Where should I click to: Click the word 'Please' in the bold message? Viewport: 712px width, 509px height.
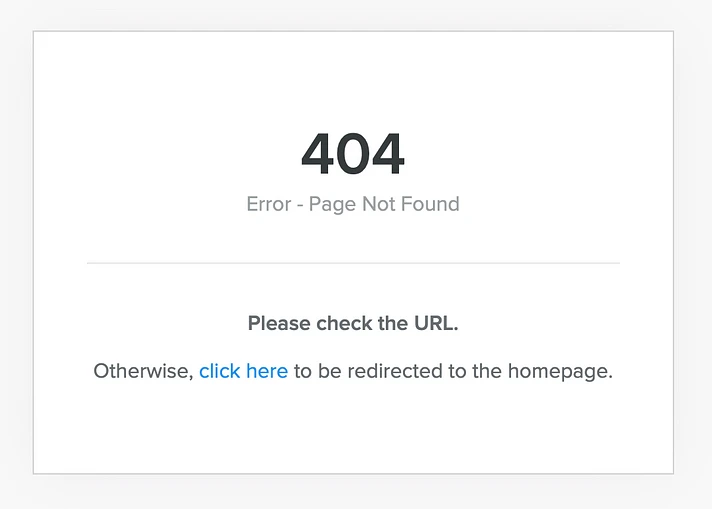279,324
